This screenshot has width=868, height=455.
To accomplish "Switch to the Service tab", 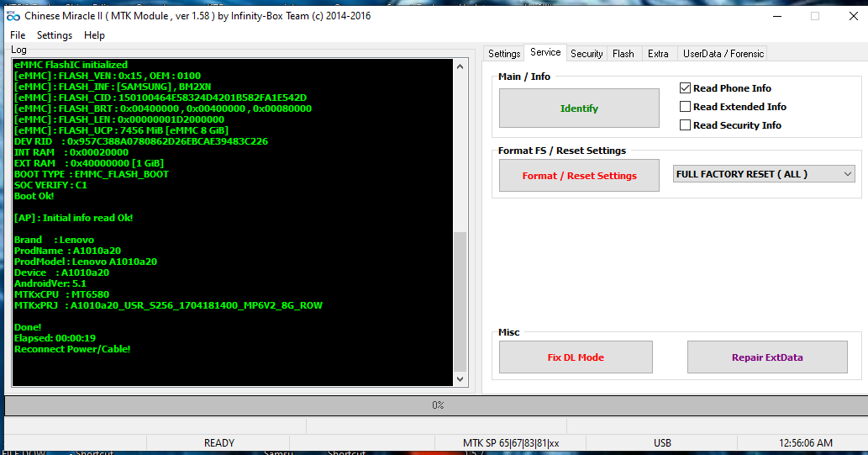I will (545, 52).
